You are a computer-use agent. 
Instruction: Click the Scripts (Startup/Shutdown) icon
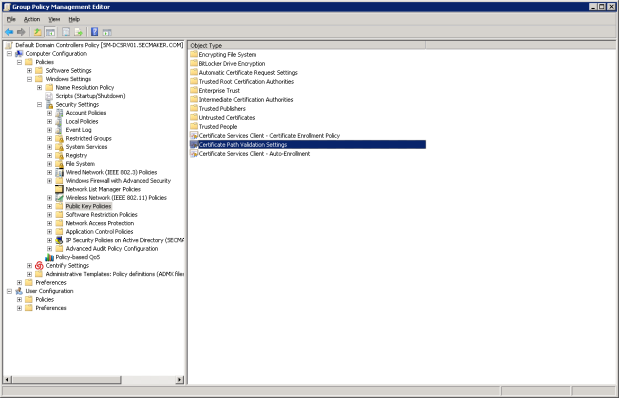click(49, 96)
